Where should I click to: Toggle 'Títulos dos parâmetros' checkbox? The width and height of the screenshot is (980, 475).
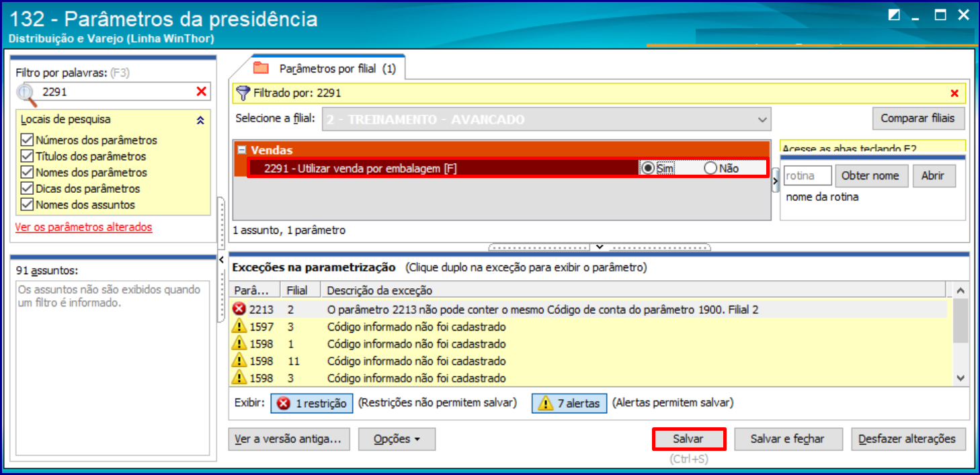pos(27,157)
